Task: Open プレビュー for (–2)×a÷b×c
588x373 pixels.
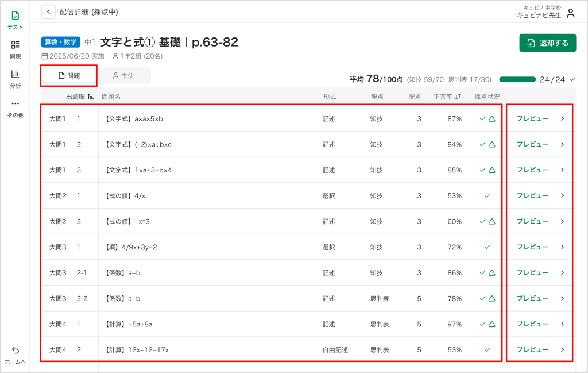Action: click(x=532, y=144)
